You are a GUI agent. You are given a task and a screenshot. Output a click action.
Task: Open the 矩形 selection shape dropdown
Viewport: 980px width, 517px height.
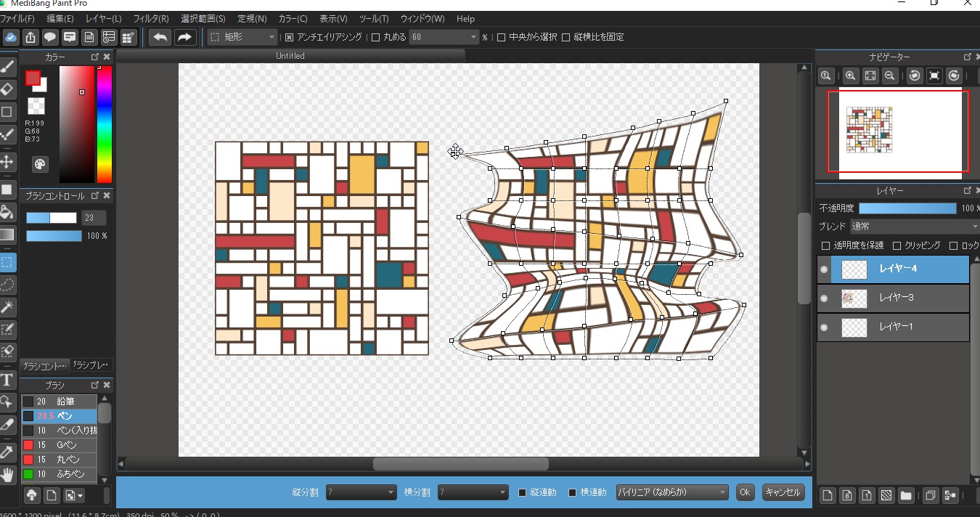242,37
